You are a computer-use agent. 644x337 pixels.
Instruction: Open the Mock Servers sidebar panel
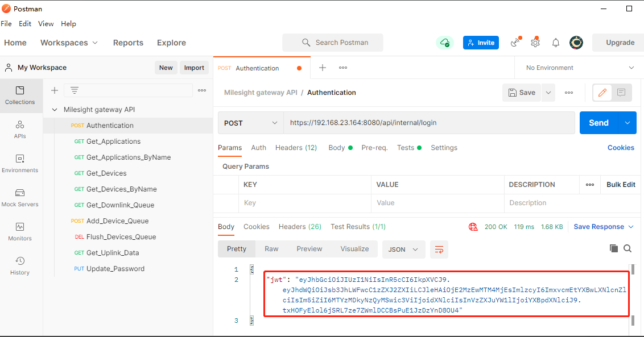tap(20, 197)
